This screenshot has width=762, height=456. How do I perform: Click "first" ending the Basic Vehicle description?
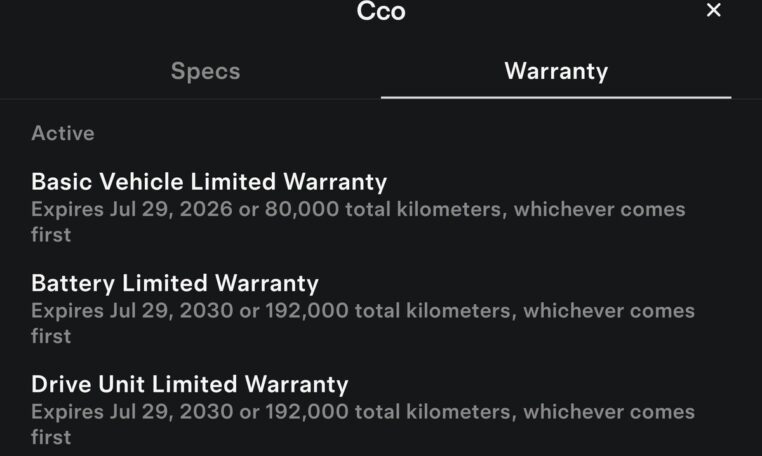[51, 236]
